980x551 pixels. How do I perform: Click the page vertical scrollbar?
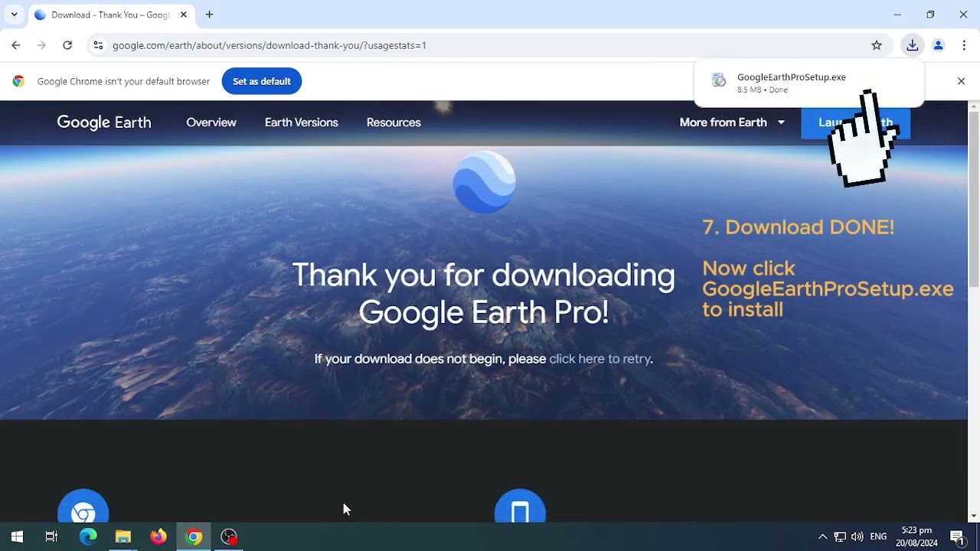pyautogui.click(x=974, y=199)
